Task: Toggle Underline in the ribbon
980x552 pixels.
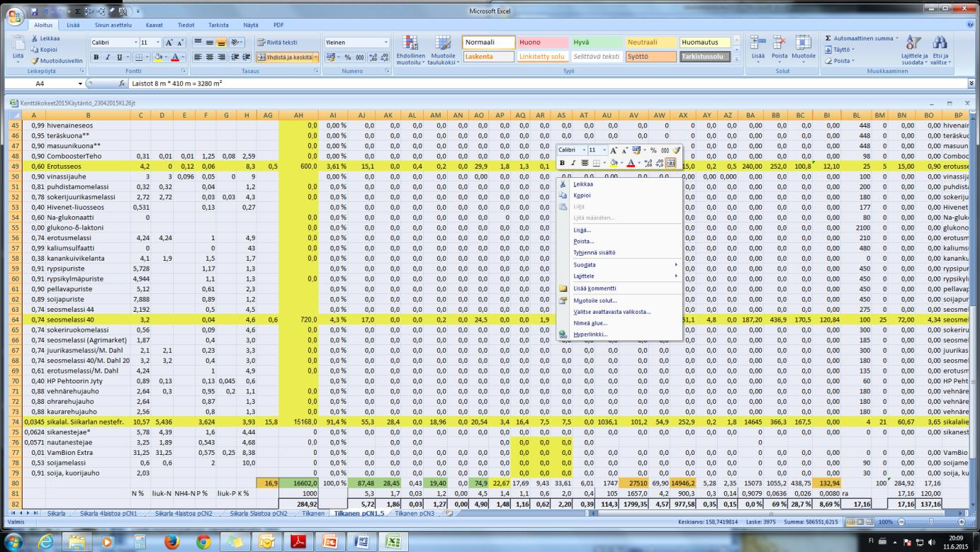Action: [x=119, y=57]
